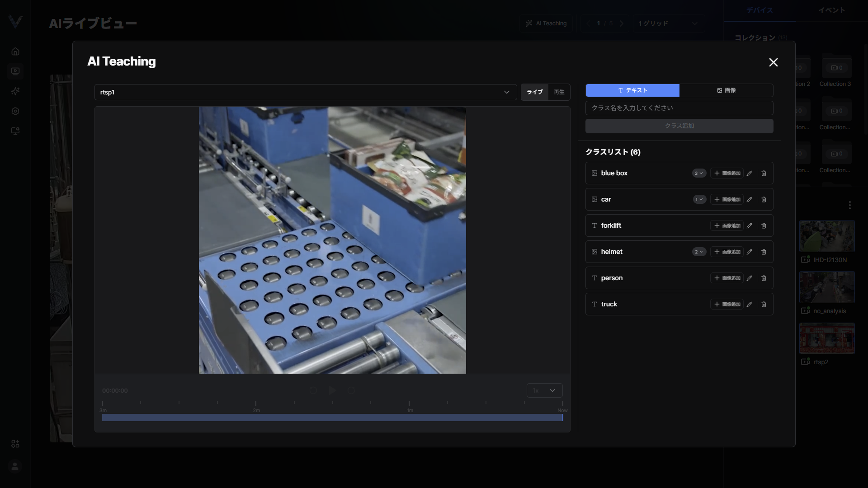
Task: Switch to ライブ live mode
Action: click(x=534, y=92)
